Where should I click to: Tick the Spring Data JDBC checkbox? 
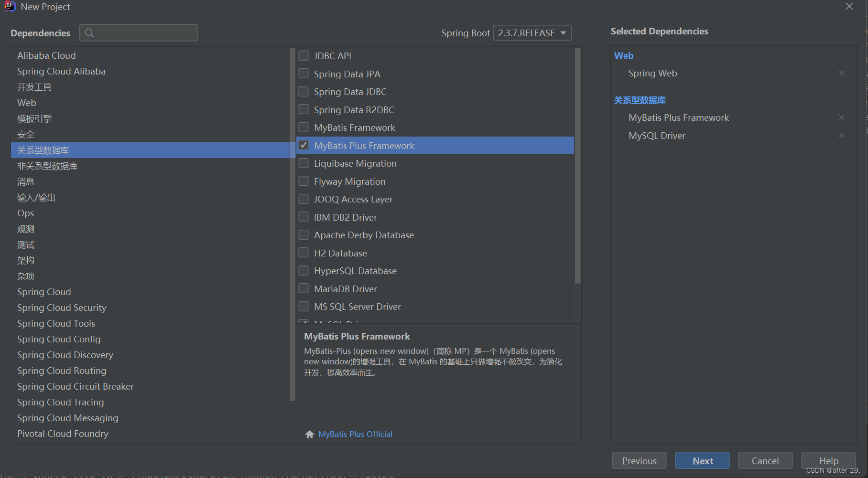pyautogui.click(x=304, y=92)
